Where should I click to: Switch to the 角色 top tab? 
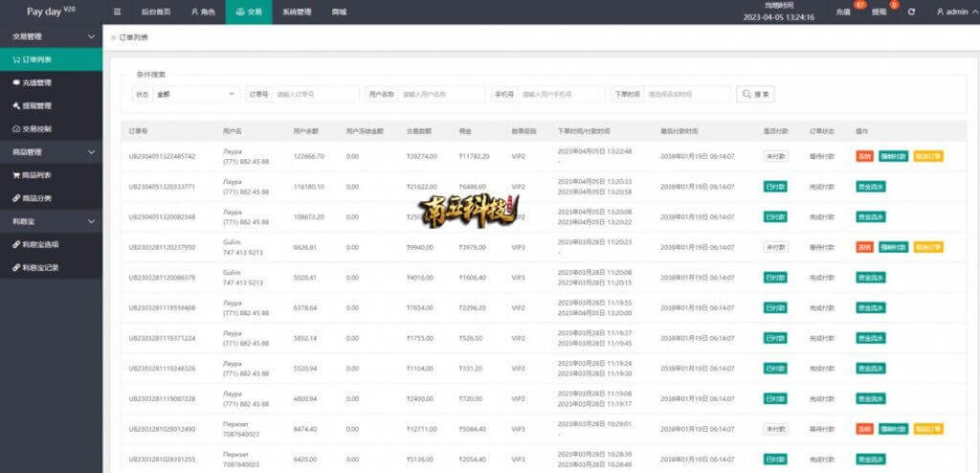(203, 11)
